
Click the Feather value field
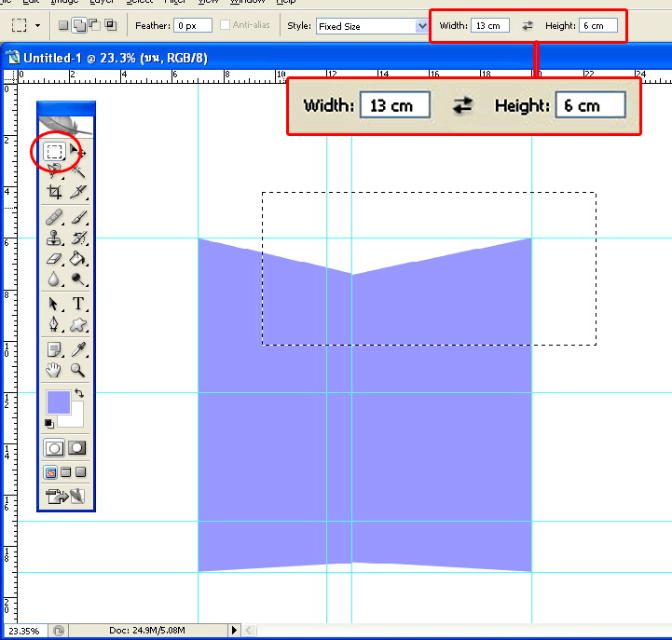[x=193, y=26]
